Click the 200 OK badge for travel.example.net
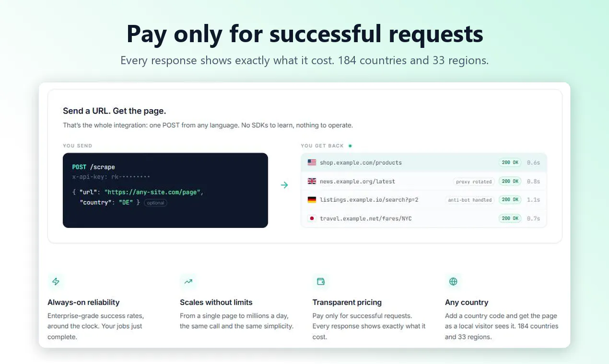Viewport: 609px width, 364px height. (x=510, y=218)
